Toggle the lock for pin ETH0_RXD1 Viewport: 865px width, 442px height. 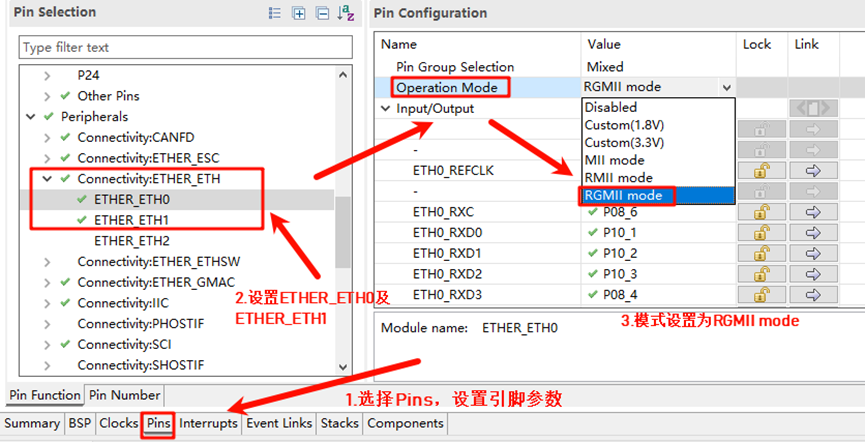click(x=761, y=254)
